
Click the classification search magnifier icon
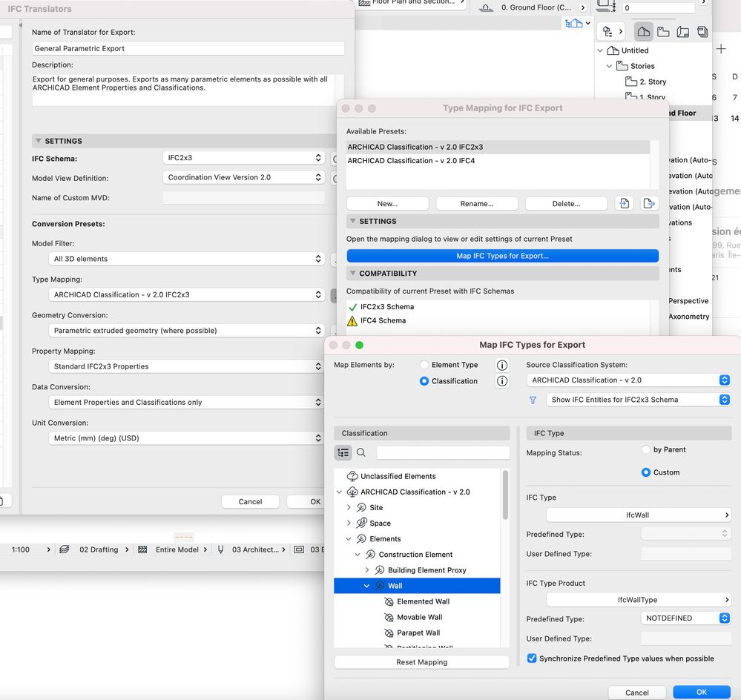[x=361, y=452]
